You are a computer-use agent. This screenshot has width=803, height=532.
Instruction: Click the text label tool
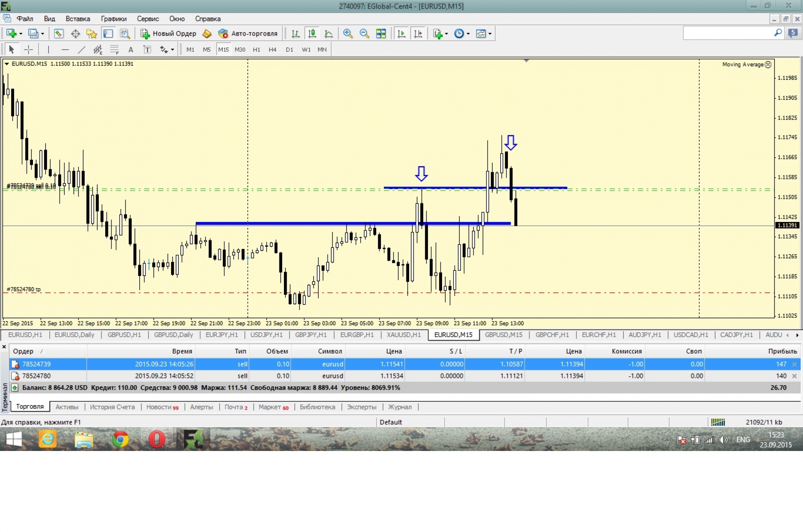pyautogui.click(x=130, y=50)
